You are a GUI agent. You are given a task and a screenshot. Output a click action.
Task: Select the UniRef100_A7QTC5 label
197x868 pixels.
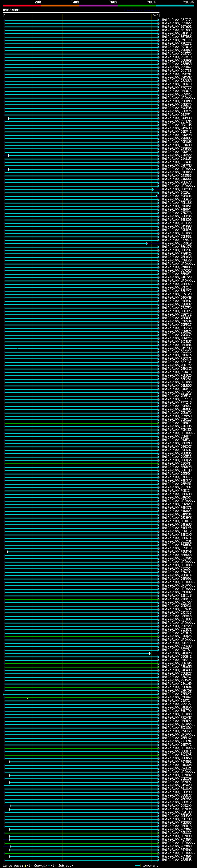click(x=176, y=88)
